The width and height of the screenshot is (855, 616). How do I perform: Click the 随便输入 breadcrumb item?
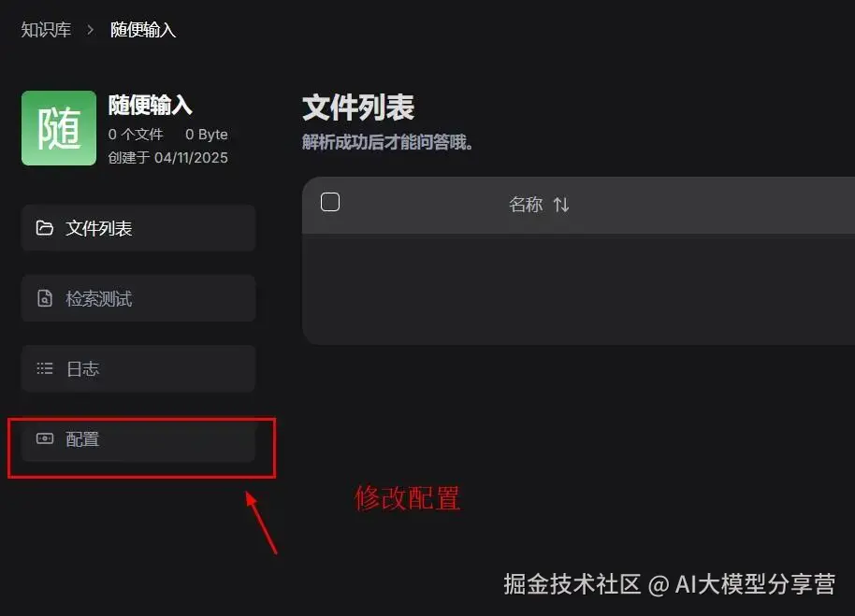(x=143, y=29)
